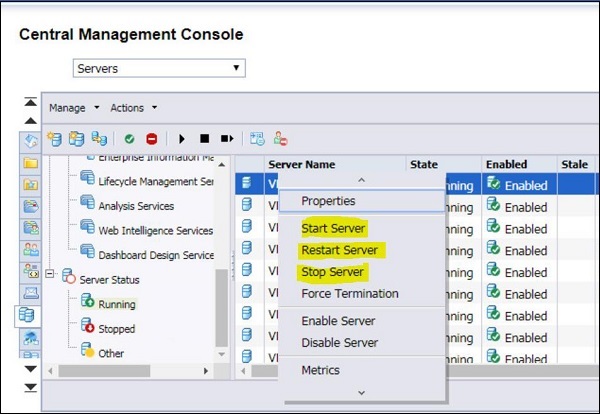Choose Stop Server from context menu
The height and width of the screenshot is (414, 600).
pos(333,272)
